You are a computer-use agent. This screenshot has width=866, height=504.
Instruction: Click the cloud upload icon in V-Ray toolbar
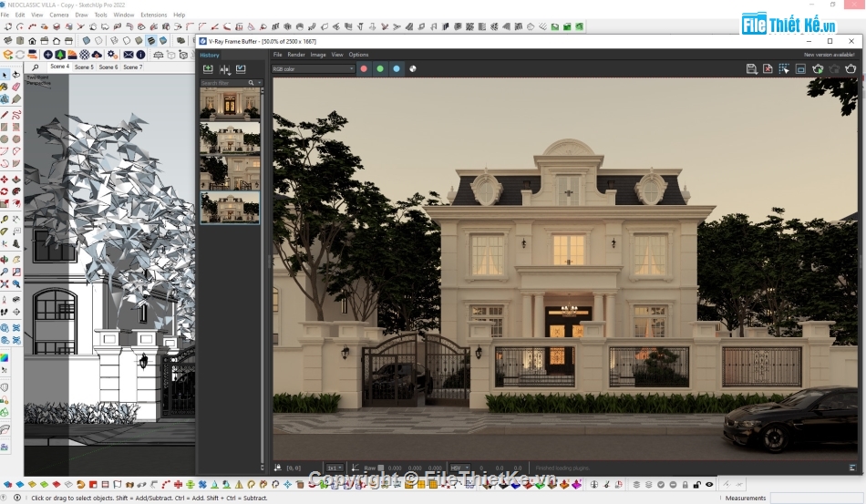point(97,55)
